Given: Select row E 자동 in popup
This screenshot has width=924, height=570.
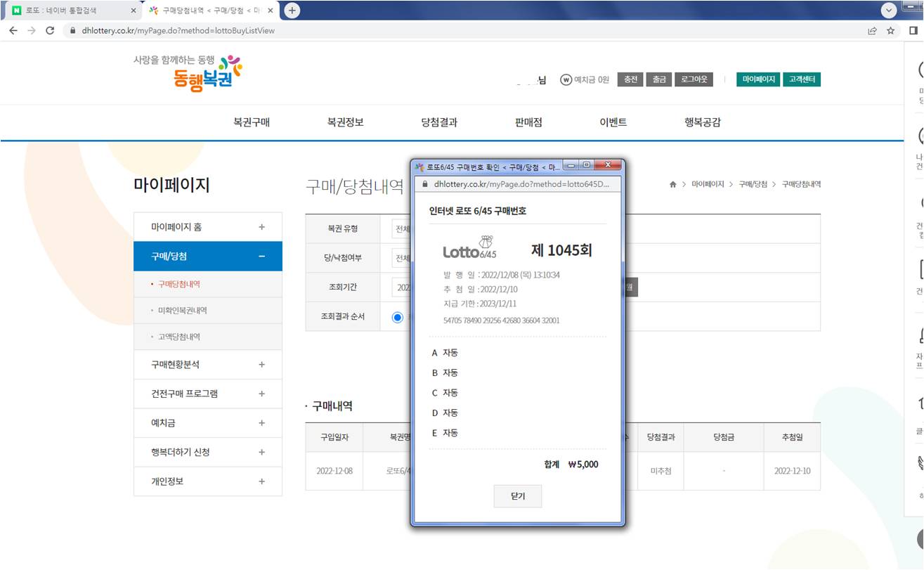Looking at the screenshot, I should 445,433.
